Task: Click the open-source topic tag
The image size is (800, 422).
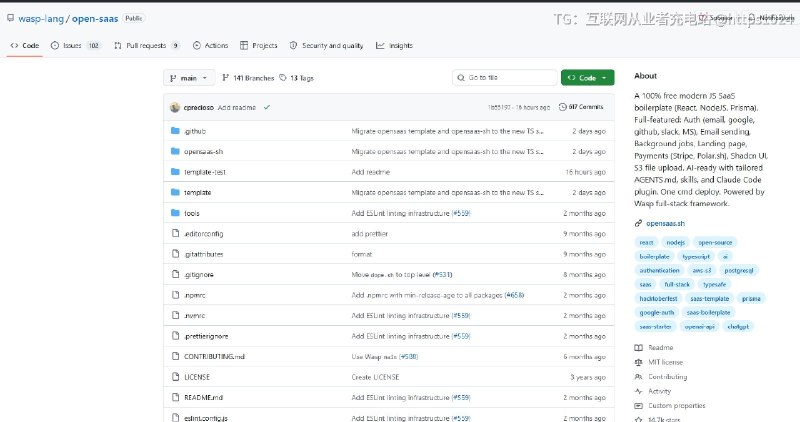Action: point(715,242)
